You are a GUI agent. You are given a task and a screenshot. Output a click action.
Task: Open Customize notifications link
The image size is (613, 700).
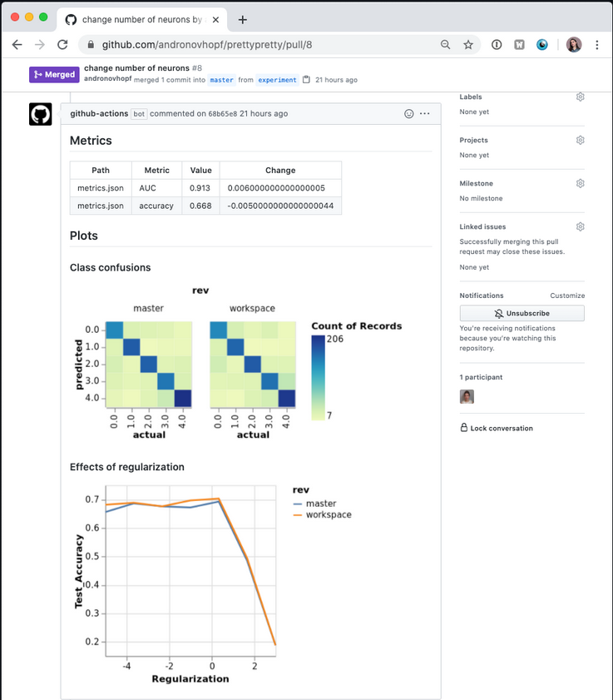tap(566, 295)
